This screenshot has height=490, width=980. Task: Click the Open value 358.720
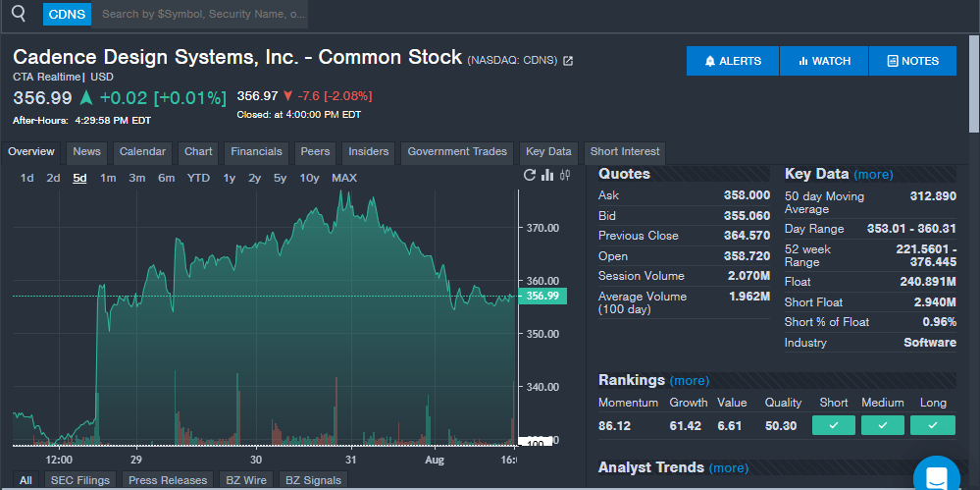(747, 256)
